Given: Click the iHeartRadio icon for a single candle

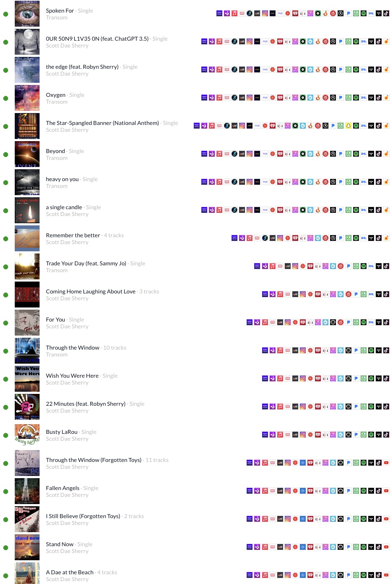Looking at the screenshot, I should tap(280, 210).
